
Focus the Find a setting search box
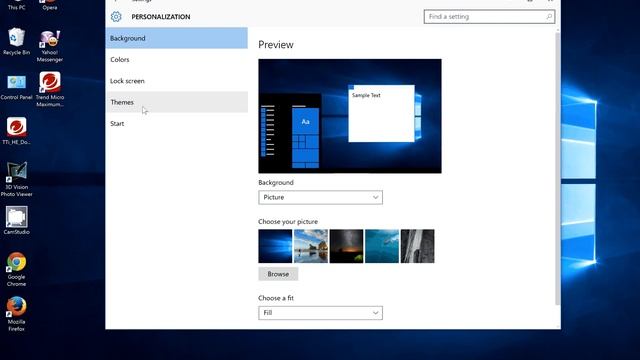pos(489,17)
